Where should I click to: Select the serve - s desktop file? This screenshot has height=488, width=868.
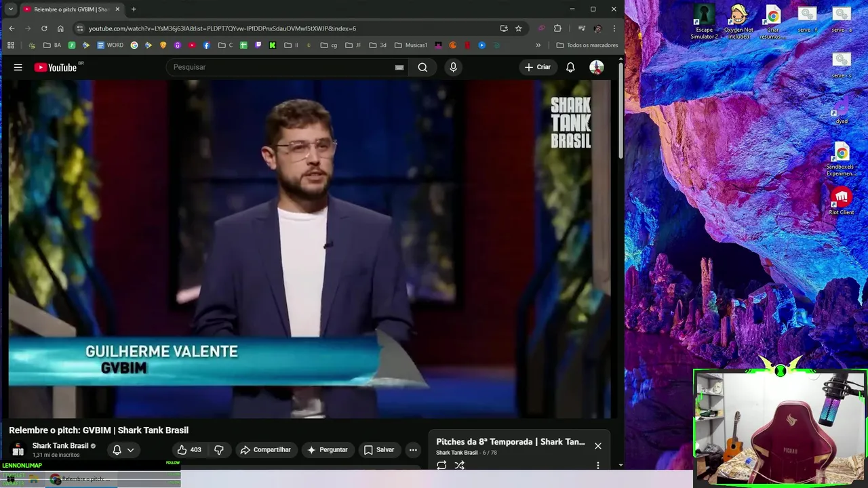tap(842, 66)
